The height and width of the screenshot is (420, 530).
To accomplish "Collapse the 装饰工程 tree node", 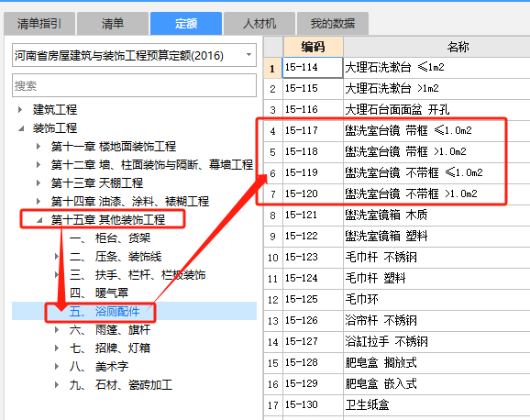I will [21, 128].
